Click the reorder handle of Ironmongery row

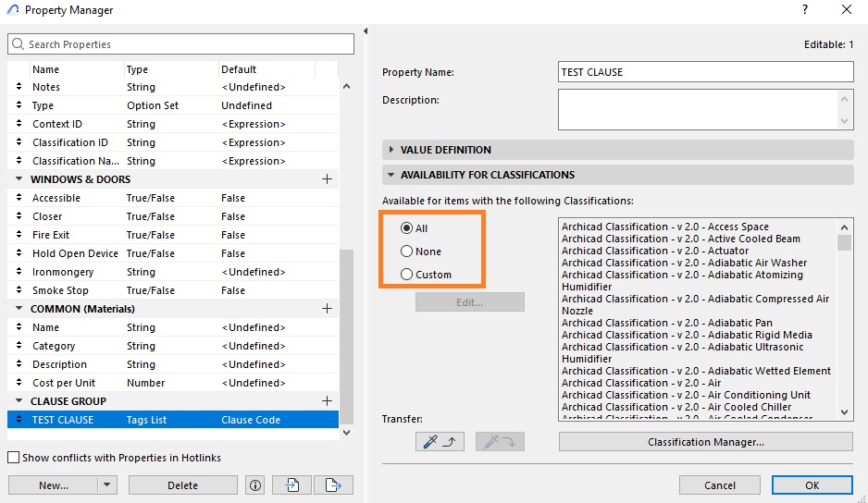(19, 272)
